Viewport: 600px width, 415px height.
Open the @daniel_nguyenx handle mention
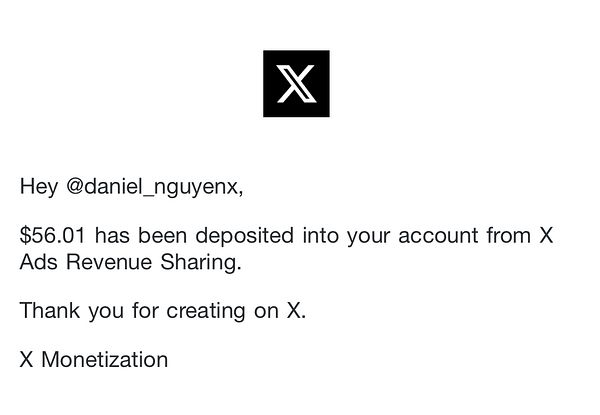point(155,187)
